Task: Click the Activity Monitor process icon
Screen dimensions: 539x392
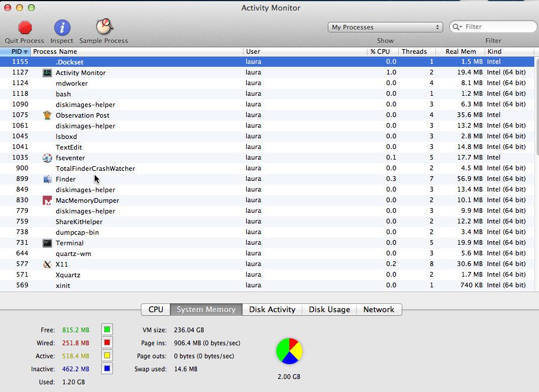Action: [x=47, y=72]
